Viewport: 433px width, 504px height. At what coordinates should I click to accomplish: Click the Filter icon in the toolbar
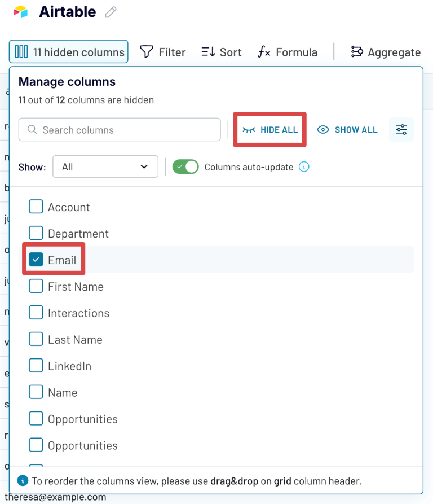(x=147, y=52)
